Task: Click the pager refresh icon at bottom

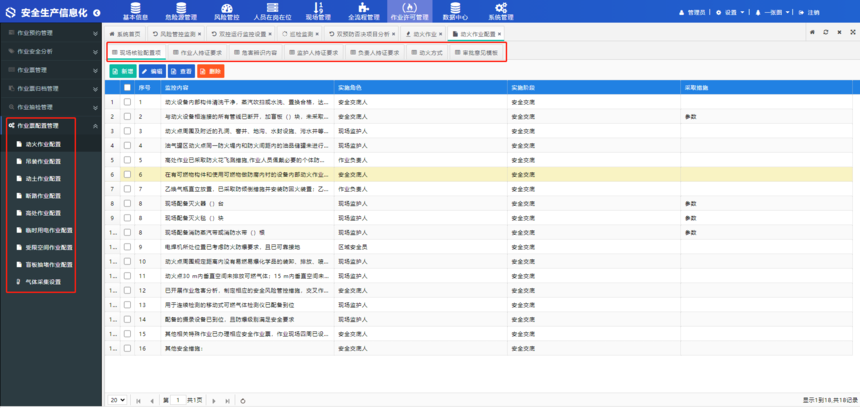Action: tap(242, 400)
